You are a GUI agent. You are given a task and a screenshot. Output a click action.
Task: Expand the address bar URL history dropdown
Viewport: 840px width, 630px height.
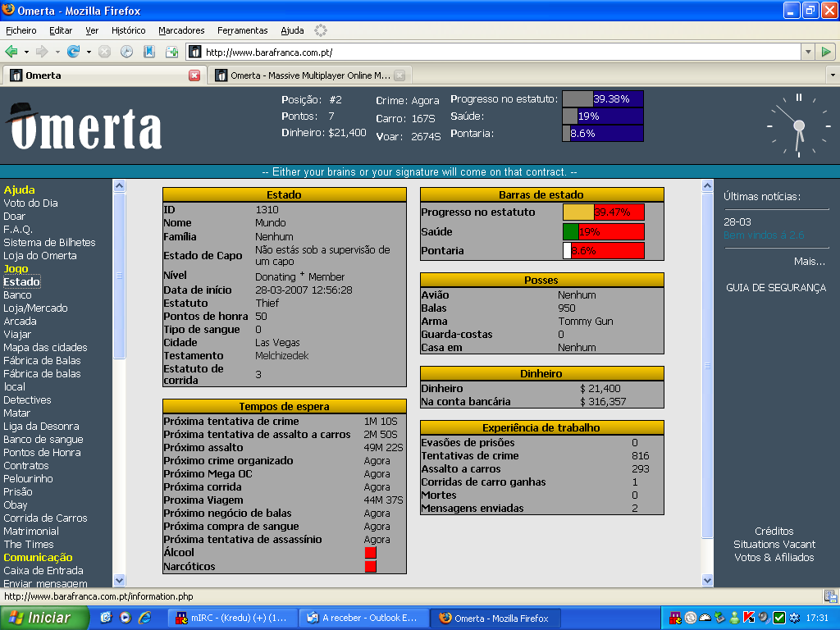(808, 52)
